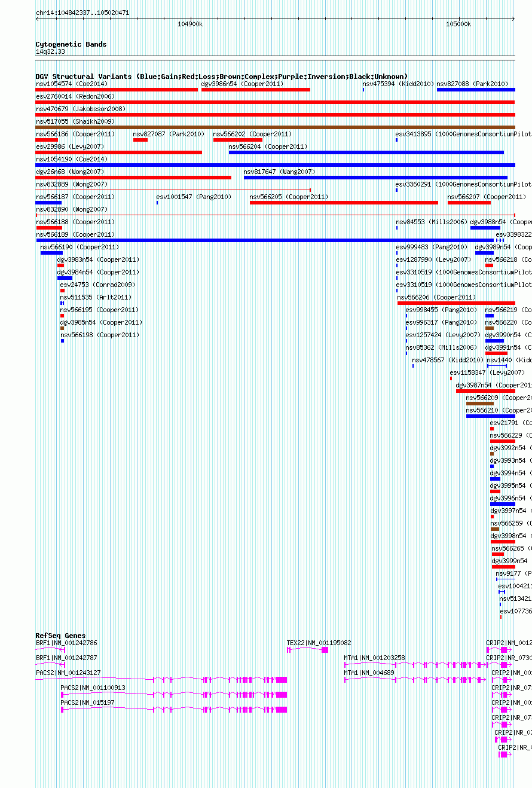Screen dimensions: 532x788
Task: Select dgv3983n54 (Cooper2011) variant
Action: point(98,259)
